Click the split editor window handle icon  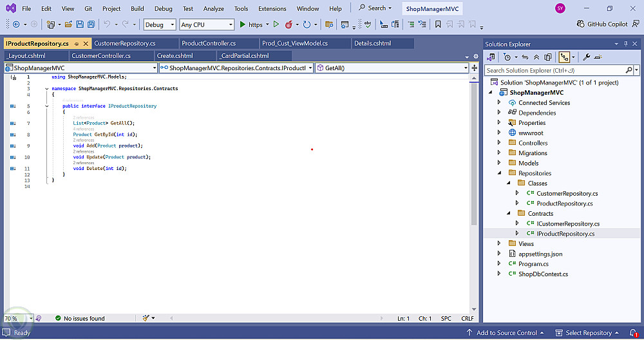pyautogui.click(x=475, y=68)
